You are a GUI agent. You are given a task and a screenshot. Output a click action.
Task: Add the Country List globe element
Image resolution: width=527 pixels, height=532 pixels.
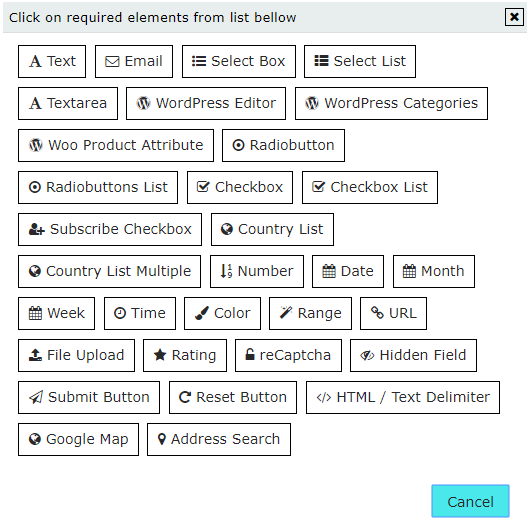click(x=272, y=229)
